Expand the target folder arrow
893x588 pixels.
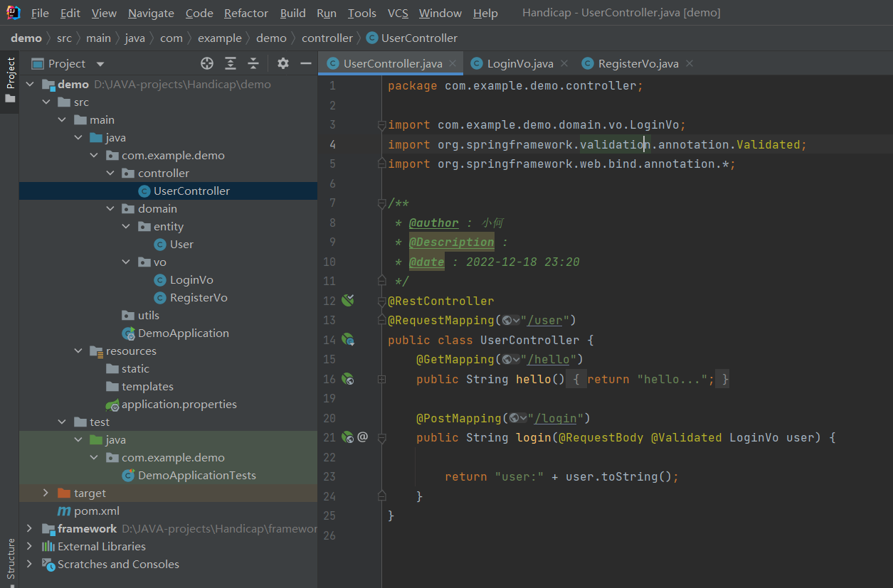(x=46, y=493)
